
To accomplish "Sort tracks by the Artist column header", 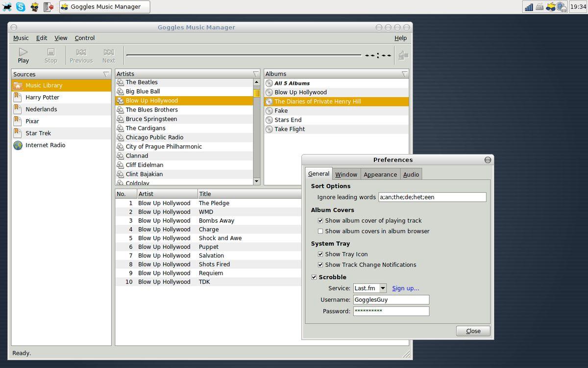I will pos(167,194).
